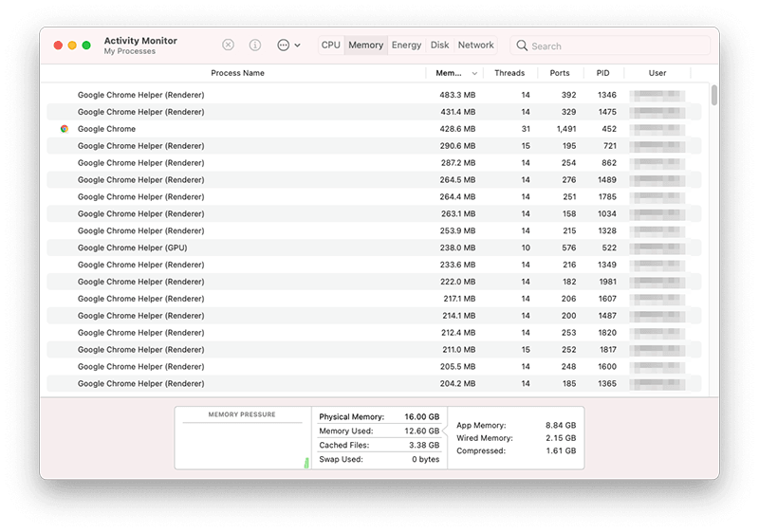Toggle the Memory column sort arrow
Viewport: 759px width, 532px height.
click(x=474, y=74)
